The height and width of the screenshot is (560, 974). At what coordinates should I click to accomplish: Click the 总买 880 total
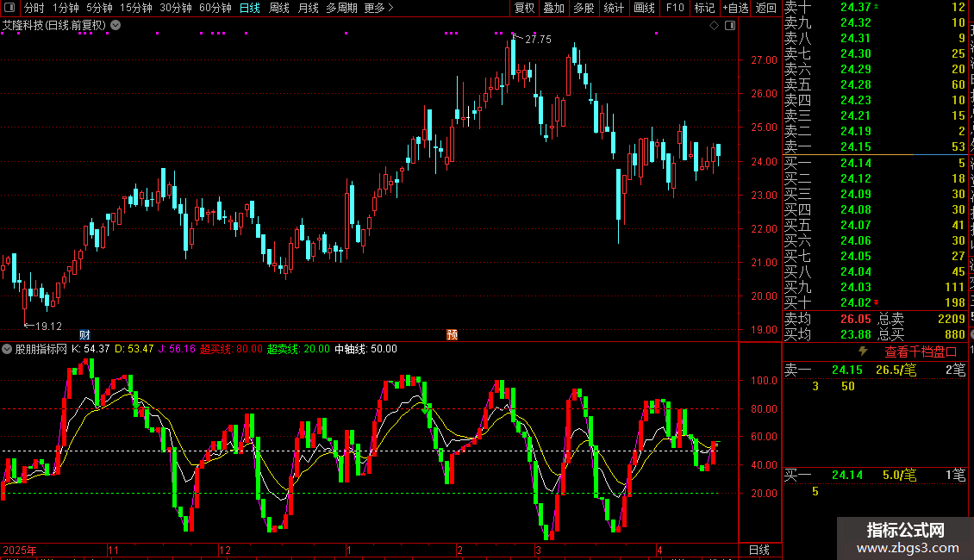[921, 334]
